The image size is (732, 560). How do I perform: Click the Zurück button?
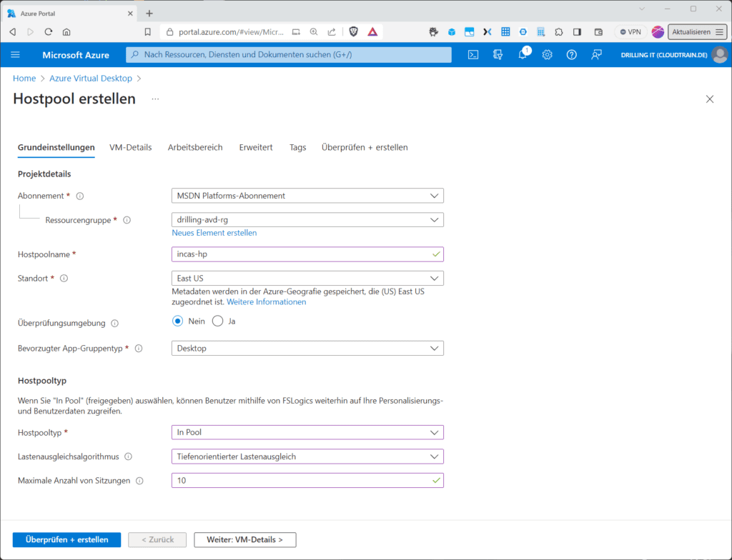pos(157,539)
